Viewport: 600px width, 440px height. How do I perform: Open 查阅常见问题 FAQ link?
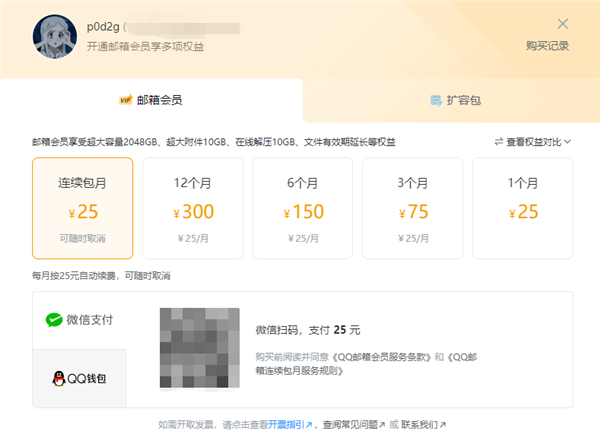[350, 425]
